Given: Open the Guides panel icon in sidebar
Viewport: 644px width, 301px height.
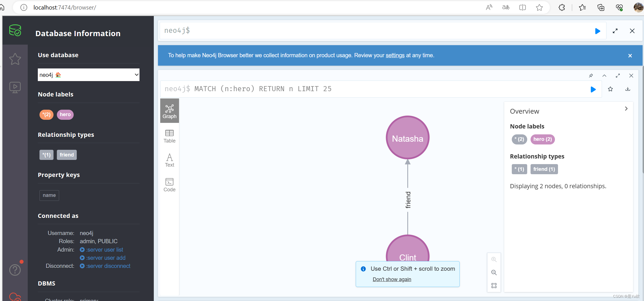Looking at the screenshot, I should point(15,87).
